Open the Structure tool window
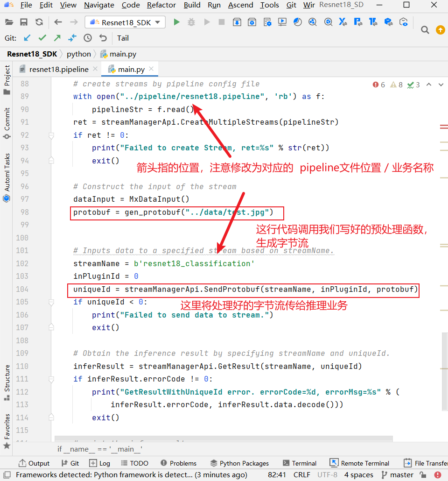 (x=7, y=382)
